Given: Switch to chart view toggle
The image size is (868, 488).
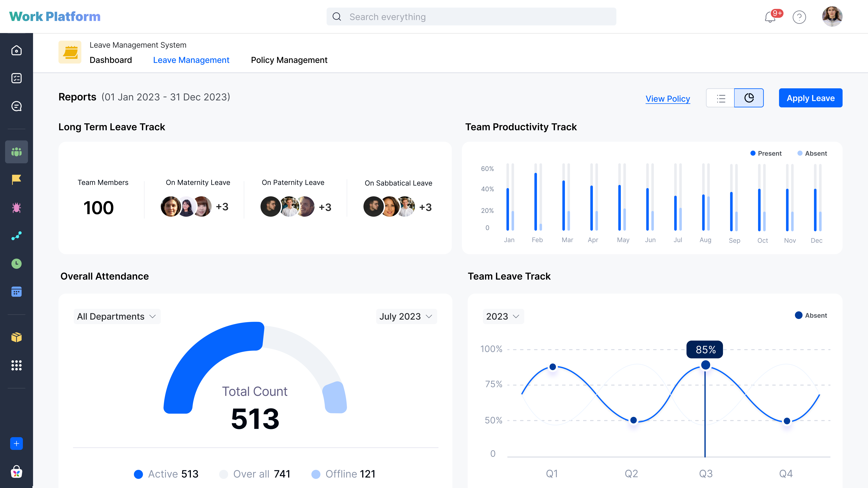Looking at the screenshot, I should (749, 98).
